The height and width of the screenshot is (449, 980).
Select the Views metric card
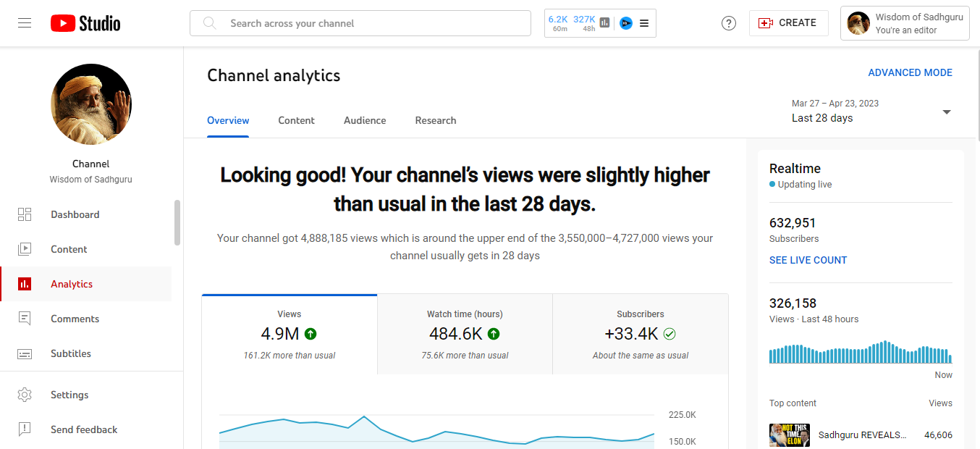[290, 334]
